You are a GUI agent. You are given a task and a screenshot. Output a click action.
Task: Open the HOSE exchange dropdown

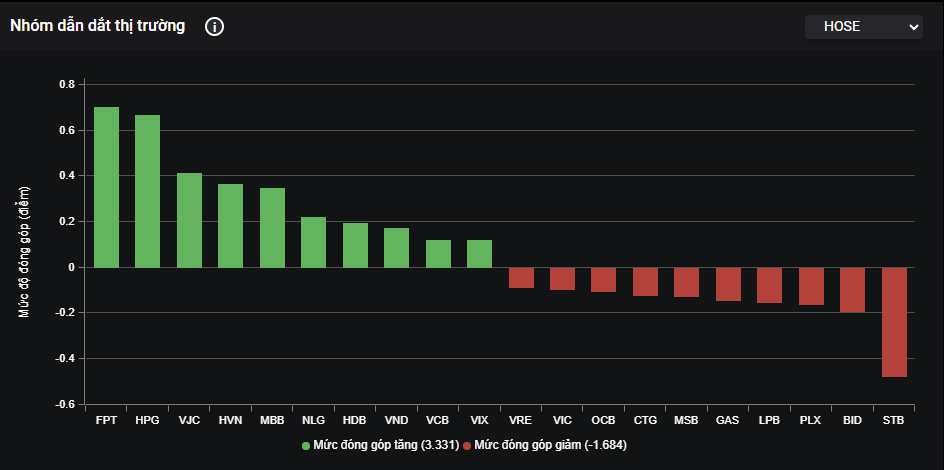pos(863,27)
